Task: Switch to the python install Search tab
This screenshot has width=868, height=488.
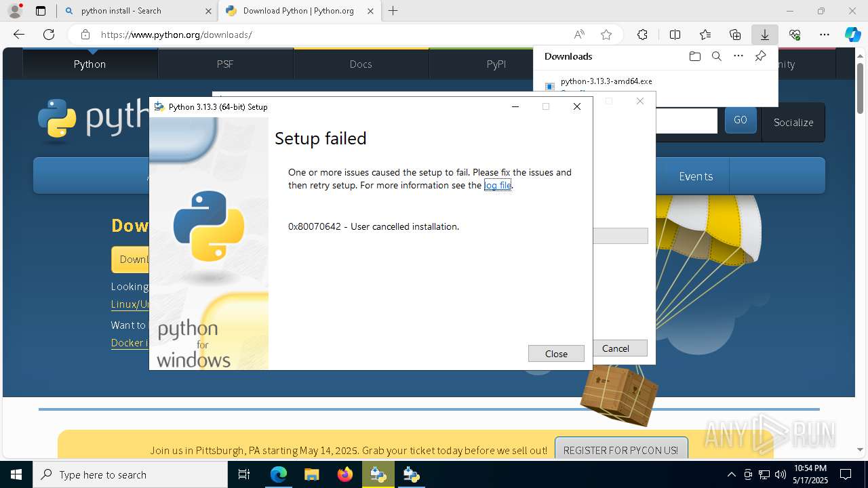Action: [x=138, y=11]
